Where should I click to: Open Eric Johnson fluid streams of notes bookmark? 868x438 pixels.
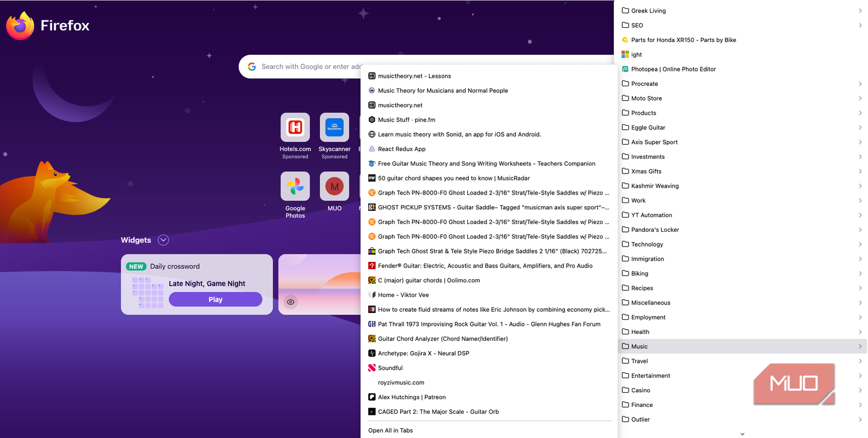[489, 309]
